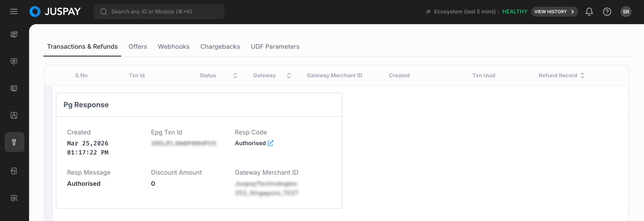
Task: Open the sidebar shield monitor icon
Action: pyautogui.click(x=14, y=61)
